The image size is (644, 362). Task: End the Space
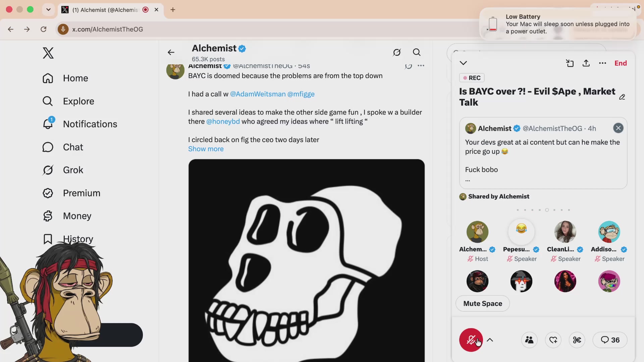pyautogui.click(x=621, y=63)
